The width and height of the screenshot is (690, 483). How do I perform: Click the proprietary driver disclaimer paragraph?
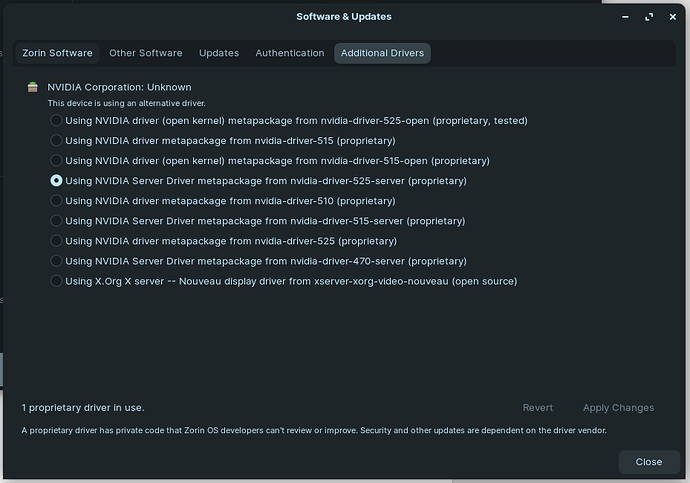pyautogui.click(x=314, y=430)
